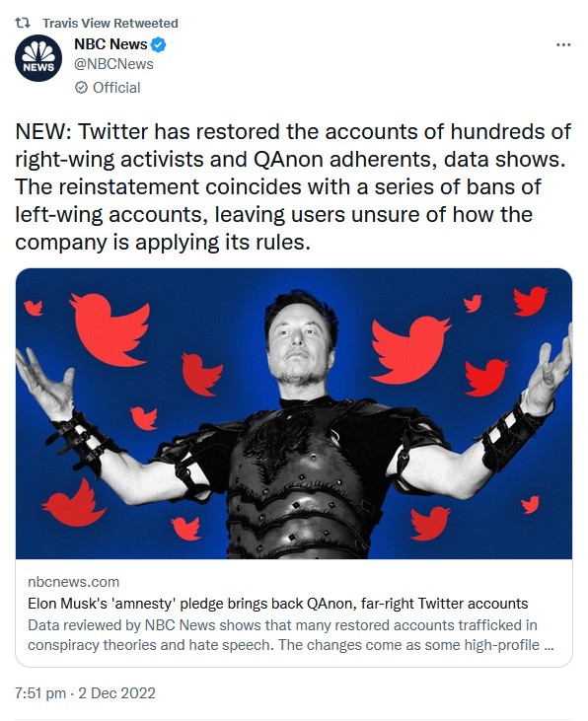Click the tweet body text starting NEW:

coord(293,186)
